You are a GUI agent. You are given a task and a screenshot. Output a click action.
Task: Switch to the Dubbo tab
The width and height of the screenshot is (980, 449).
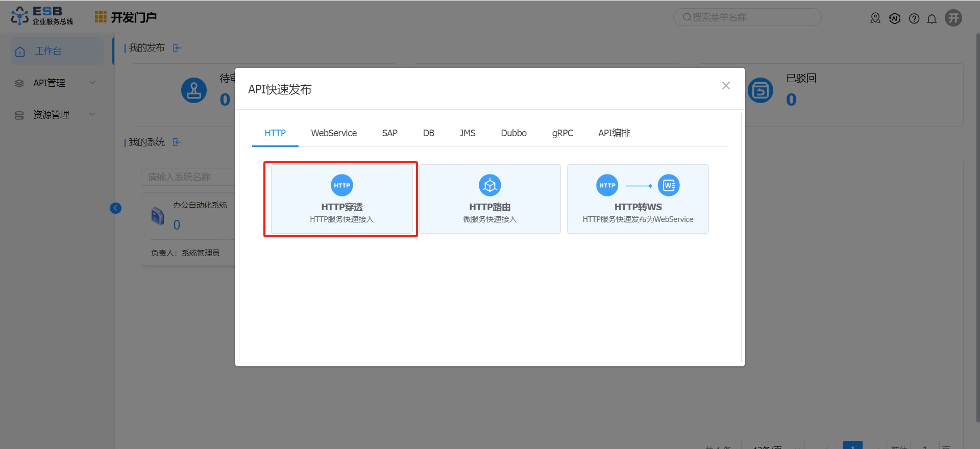pyautogui.click(x=513, y=133)
